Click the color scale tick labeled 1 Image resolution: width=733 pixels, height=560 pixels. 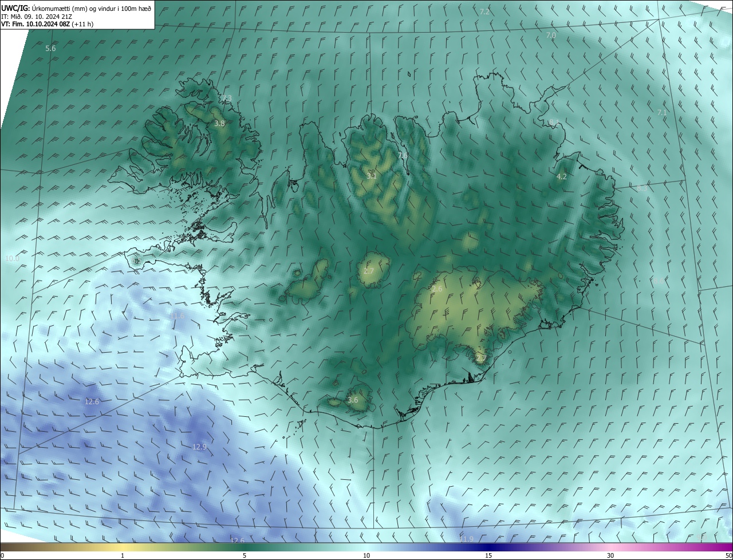123,555
